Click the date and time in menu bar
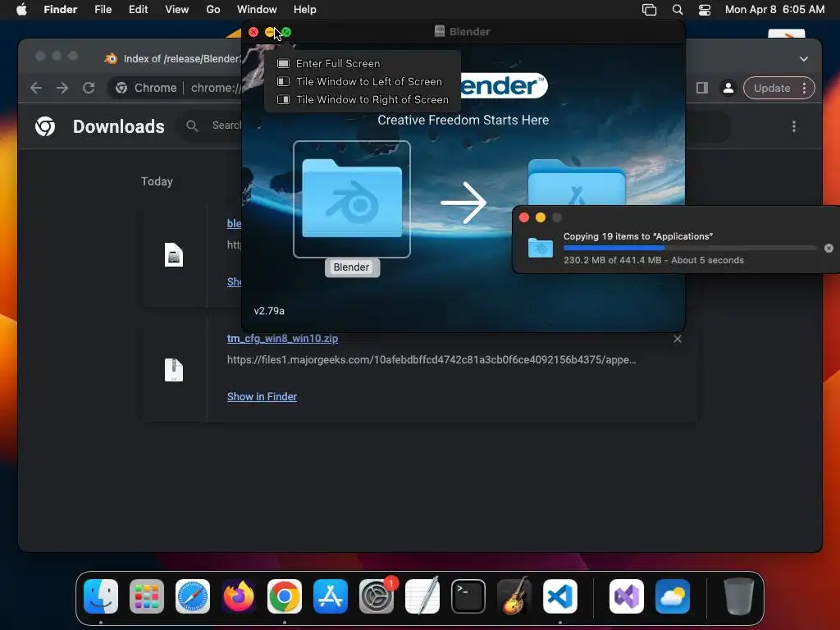The height and width of the screenshot is (630, 840). pyautogui.click(x=774, y=10)
